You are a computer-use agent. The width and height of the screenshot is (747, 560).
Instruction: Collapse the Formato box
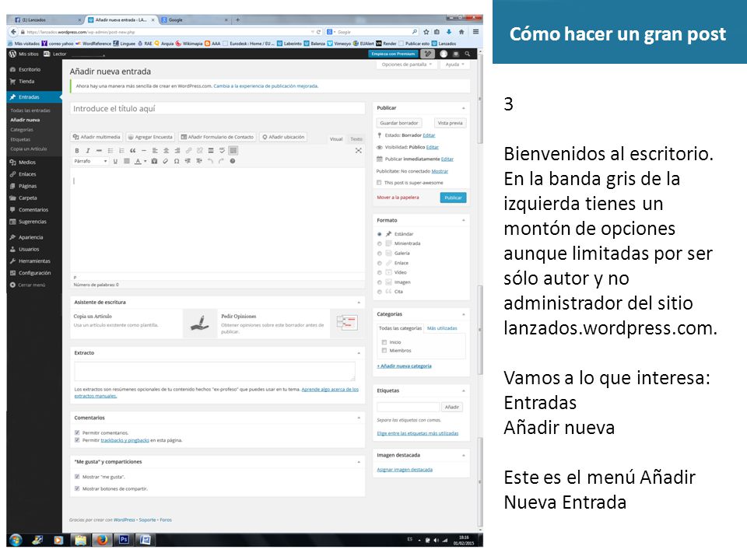click(464, 220)
